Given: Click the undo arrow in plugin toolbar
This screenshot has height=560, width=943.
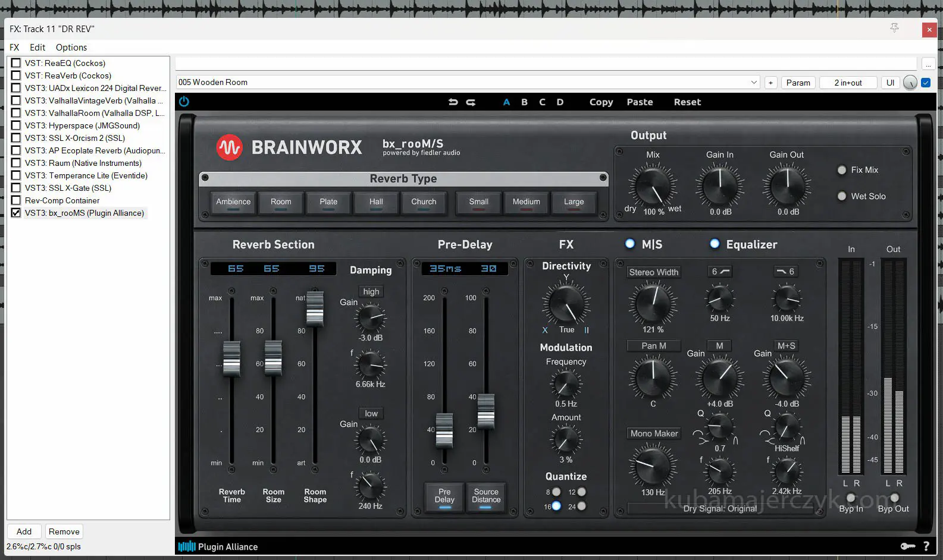Looking at the screenshot, I should pyautogui.click(x=453, y=102).
